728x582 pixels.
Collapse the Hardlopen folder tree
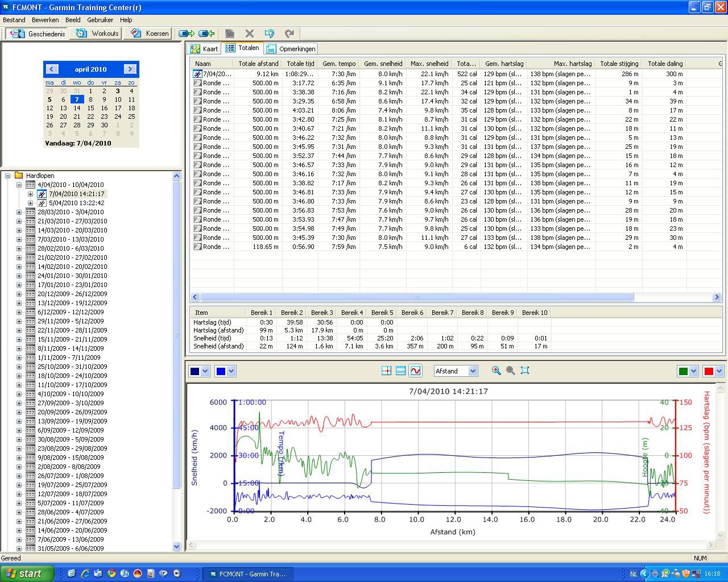pyautogui.click(x=8, y=176)
